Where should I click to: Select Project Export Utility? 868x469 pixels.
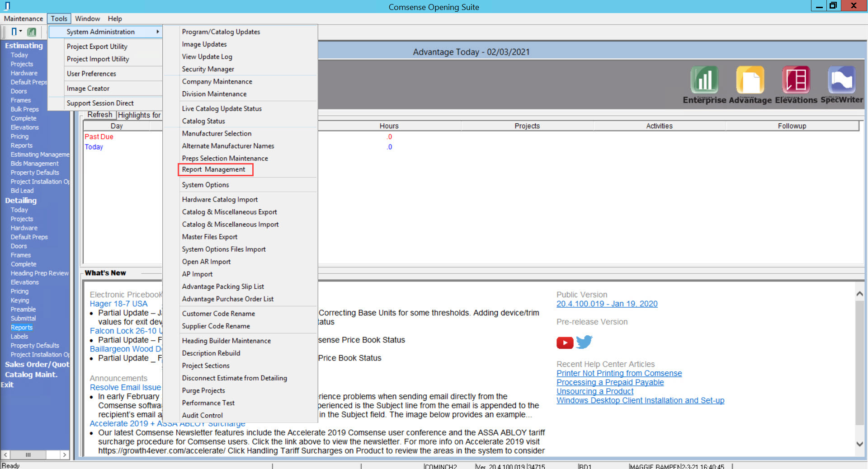point(97,47)
